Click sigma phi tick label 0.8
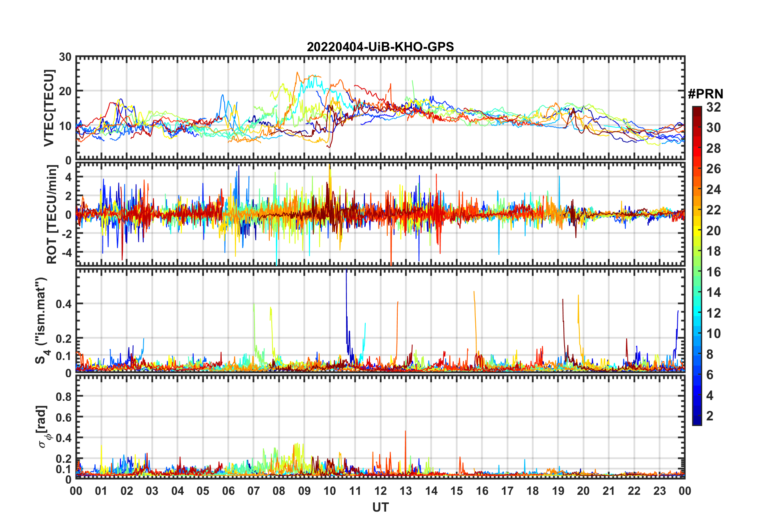The height and width of the screenshot is (532, 761). 64,396
